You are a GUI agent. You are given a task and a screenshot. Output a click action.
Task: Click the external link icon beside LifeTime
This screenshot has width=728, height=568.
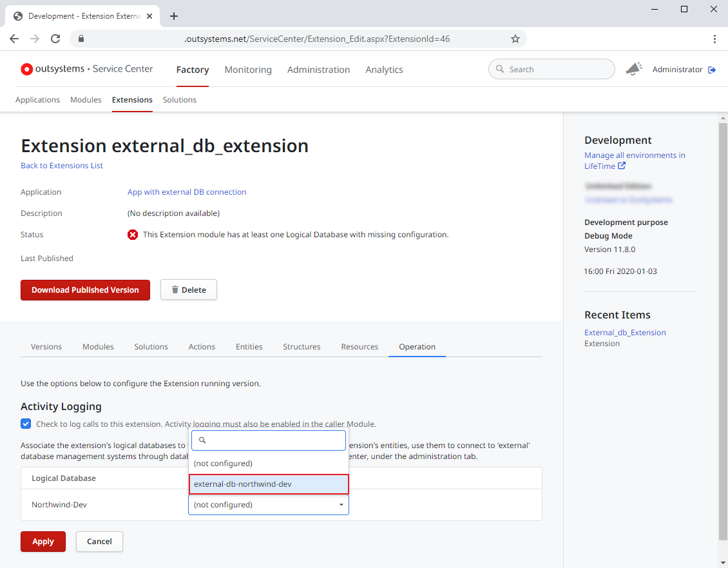[x=620, y=166]
